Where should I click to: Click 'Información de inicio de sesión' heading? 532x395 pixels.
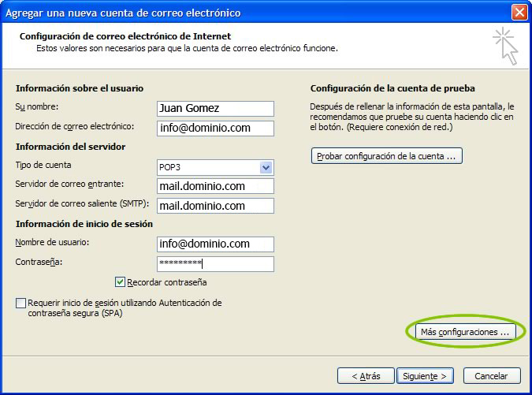pyautogui.click(x=84, y=224)
